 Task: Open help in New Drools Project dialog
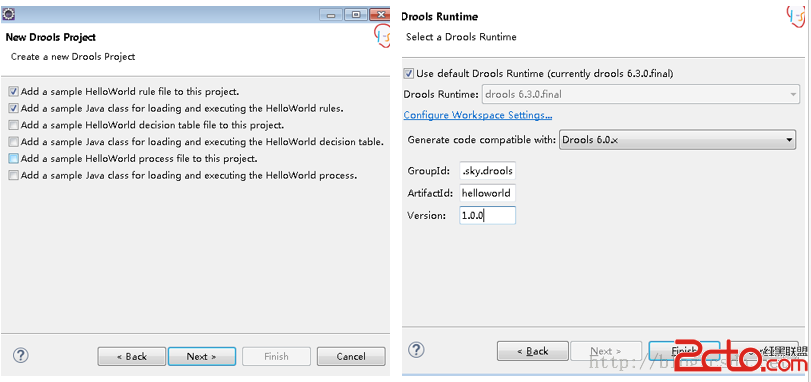21,355
